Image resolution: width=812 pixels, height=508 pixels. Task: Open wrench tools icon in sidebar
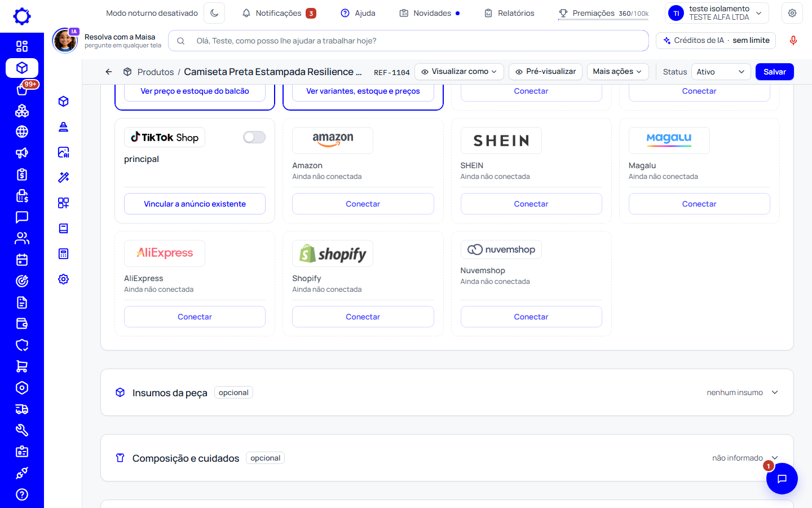pos(22,430)
